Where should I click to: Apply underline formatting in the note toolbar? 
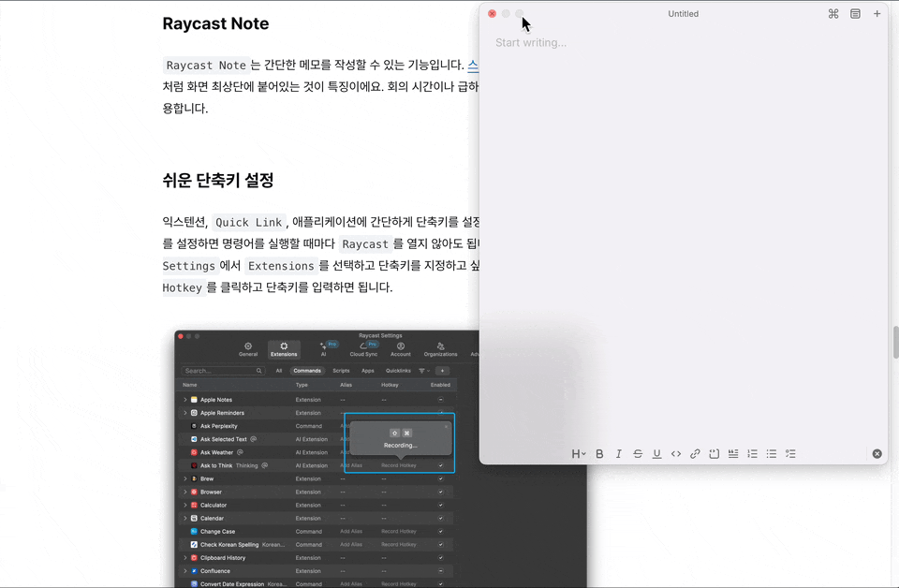(657, 454)
